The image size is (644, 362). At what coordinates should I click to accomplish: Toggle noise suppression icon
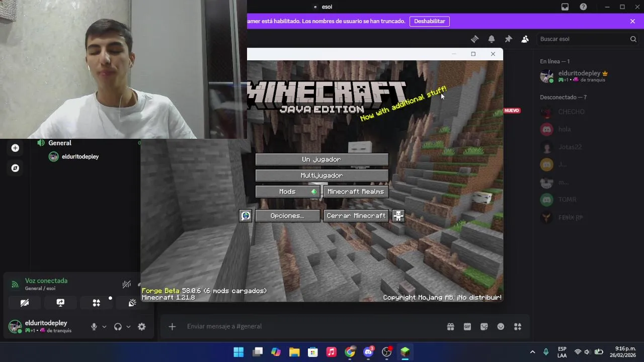(127, 284)
